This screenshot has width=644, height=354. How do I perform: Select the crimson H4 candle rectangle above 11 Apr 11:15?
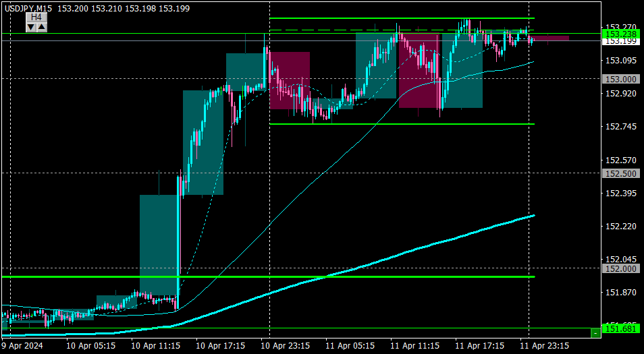tap(419, 71)
